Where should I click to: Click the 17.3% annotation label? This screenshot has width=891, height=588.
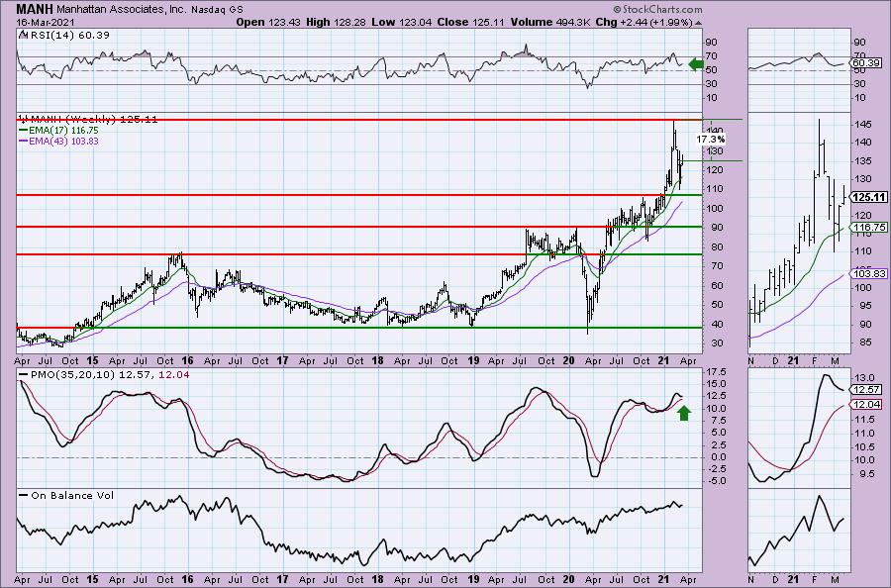[x=710, y=140]
